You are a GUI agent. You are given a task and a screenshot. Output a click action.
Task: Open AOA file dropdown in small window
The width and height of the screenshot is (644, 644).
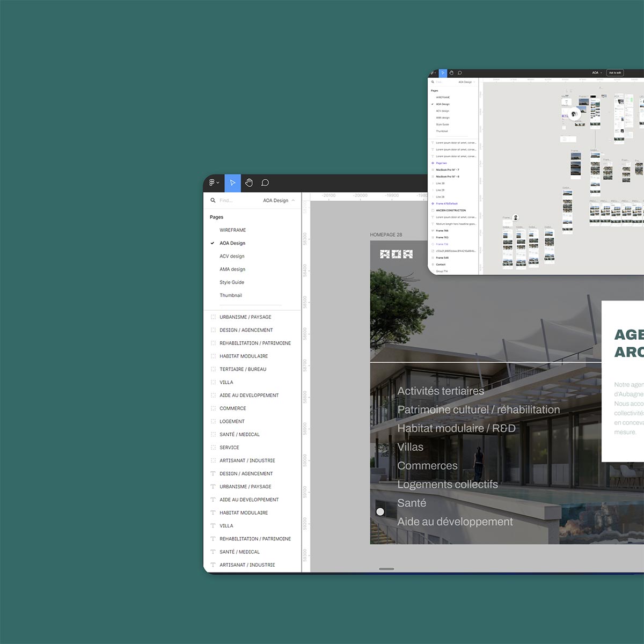[597, 73]
